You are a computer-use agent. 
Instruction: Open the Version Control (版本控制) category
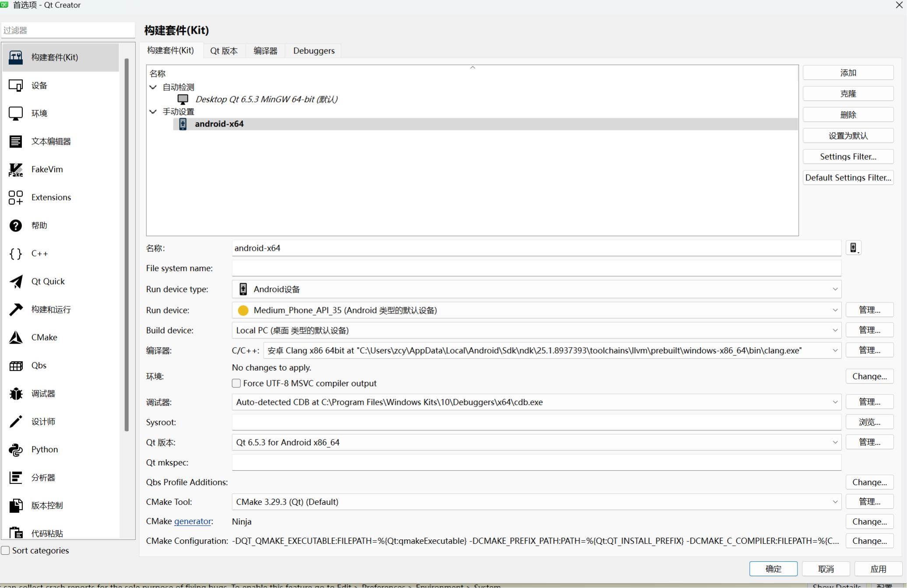(x=47, y=506)
